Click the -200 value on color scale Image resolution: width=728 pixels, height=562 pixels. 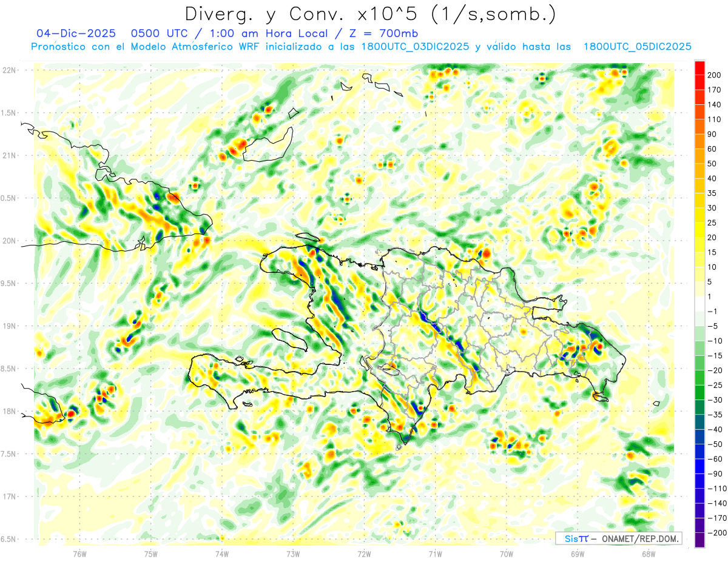(x=716, y=533)
